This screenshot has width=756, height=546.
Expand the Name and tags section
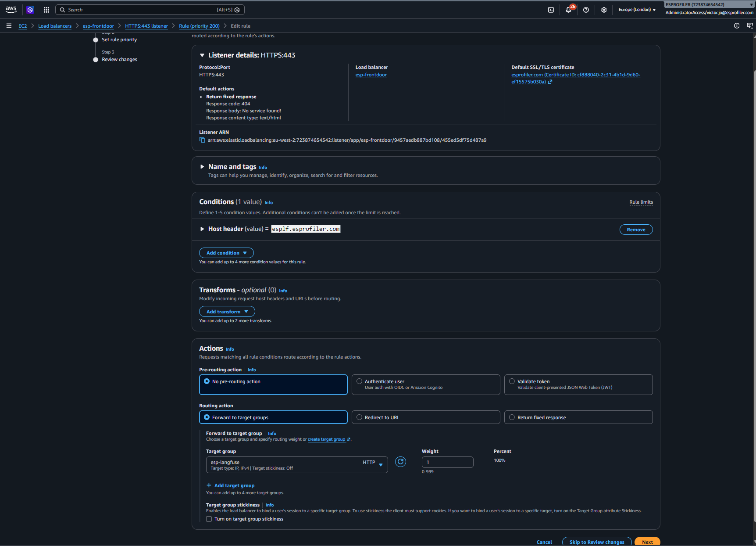click(202, 167)
